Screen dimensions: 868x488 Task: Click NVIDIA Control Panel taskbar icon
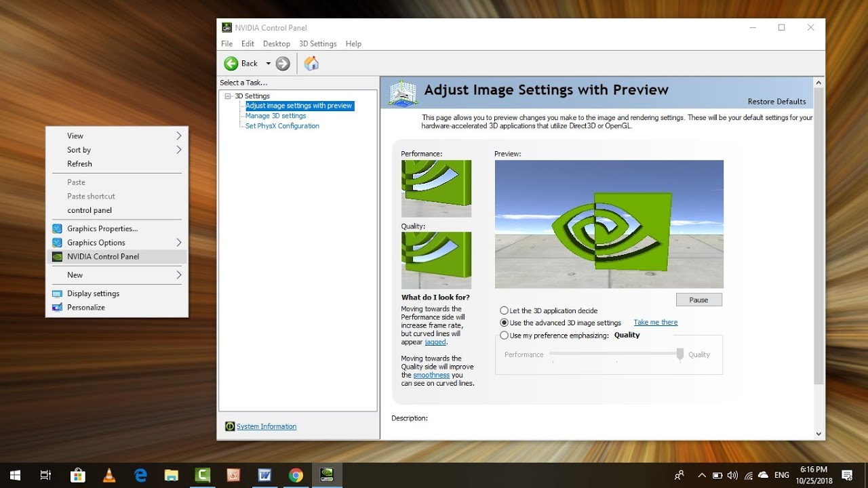click(327, 475)
